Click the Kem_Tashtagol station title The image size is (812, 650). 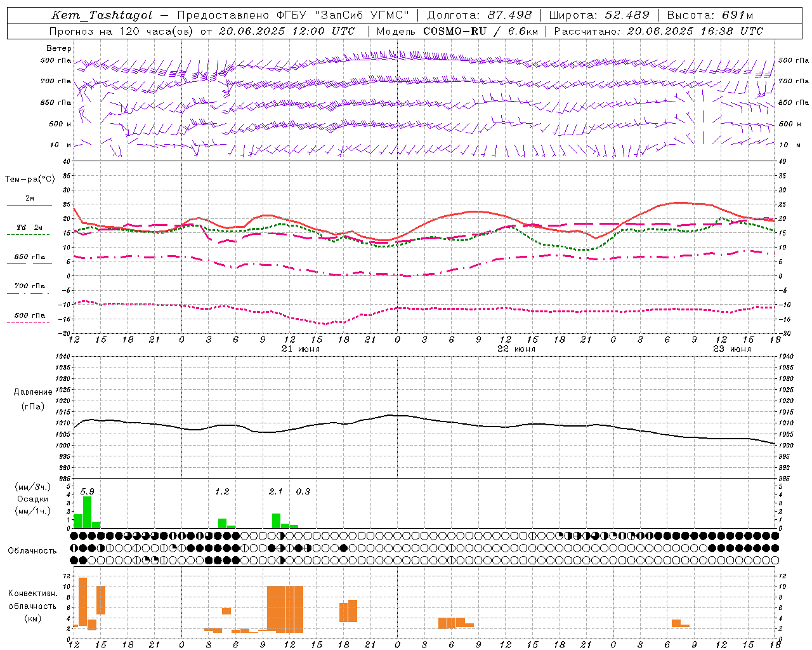coord(102,15)
